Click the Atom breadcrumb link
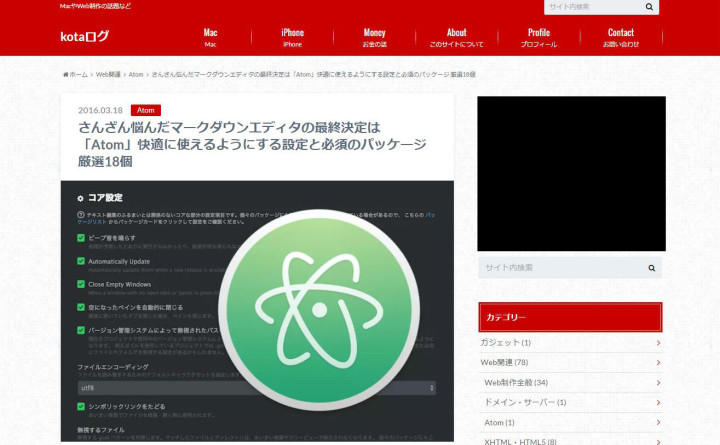 (x=136, y=74)
